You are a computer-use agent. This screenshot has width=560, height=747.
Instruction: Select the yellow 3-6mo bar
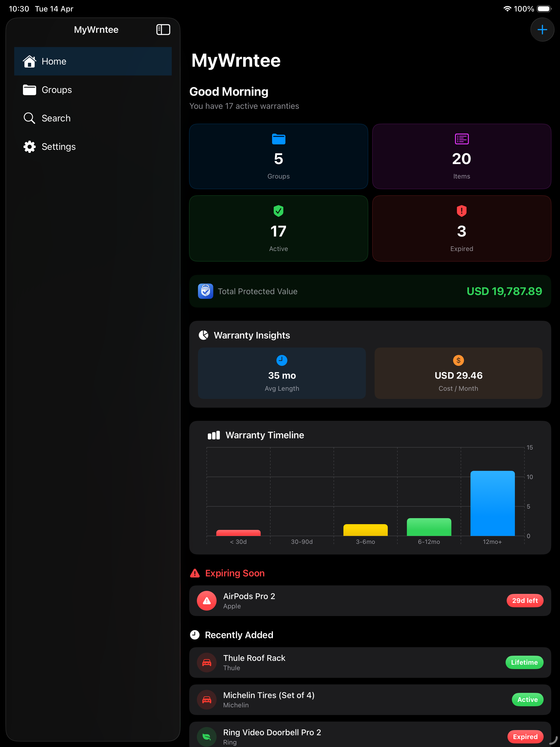pos(365,530)
